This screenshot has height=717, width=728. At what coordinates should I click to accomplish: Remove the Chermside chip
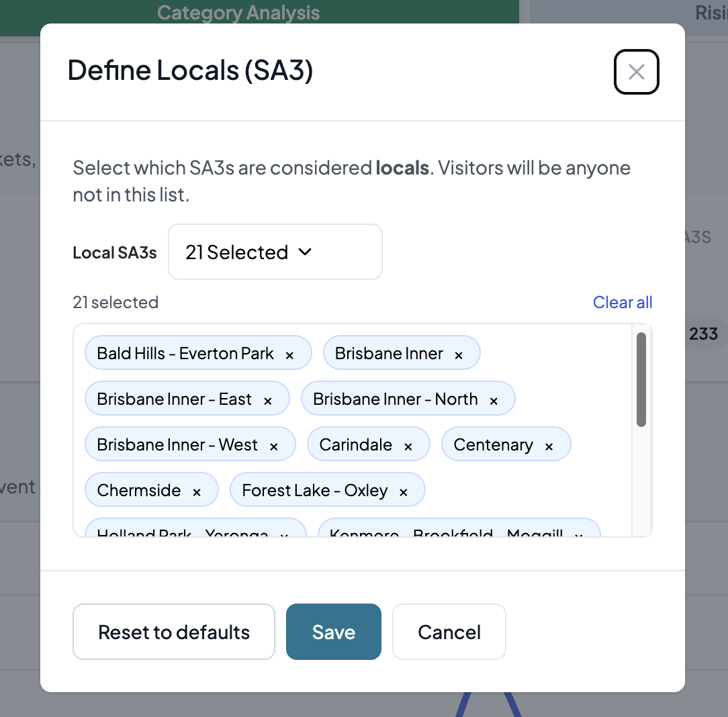tap(197, 492)
